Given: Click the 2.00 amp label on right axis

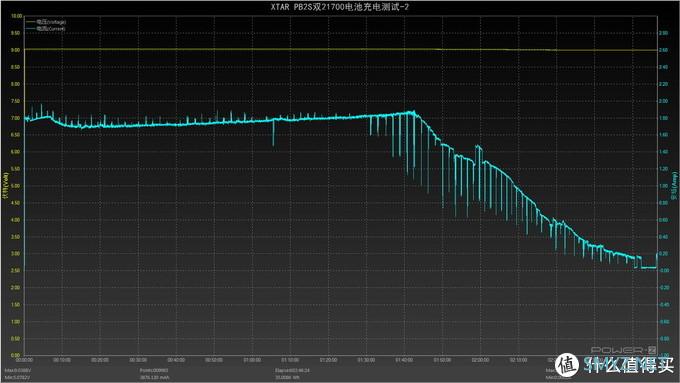Looking at the screenshot, I should (664, 101).
